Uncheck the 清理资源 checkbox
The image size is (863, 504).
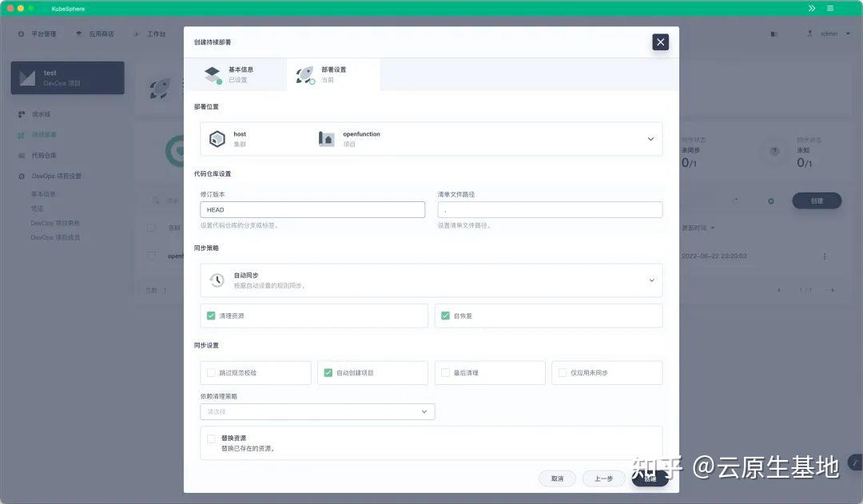[x=213, y=315]
